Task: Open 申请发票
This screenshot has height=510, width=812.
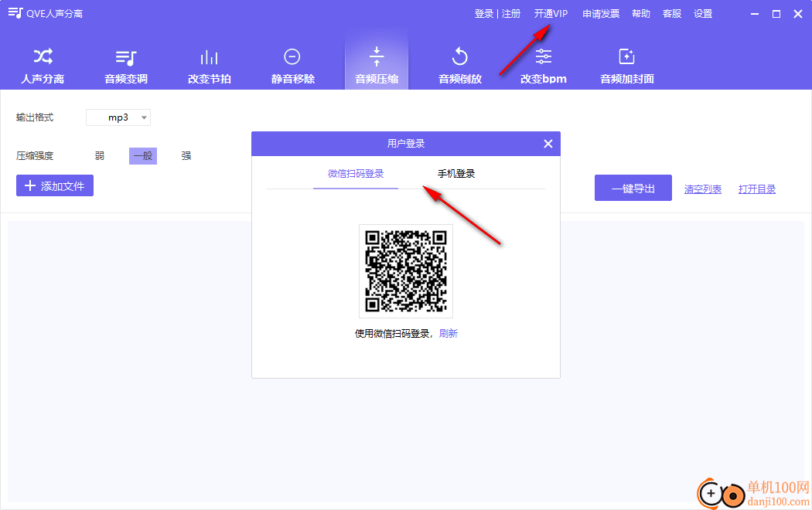Action: (x=601, y=13)
